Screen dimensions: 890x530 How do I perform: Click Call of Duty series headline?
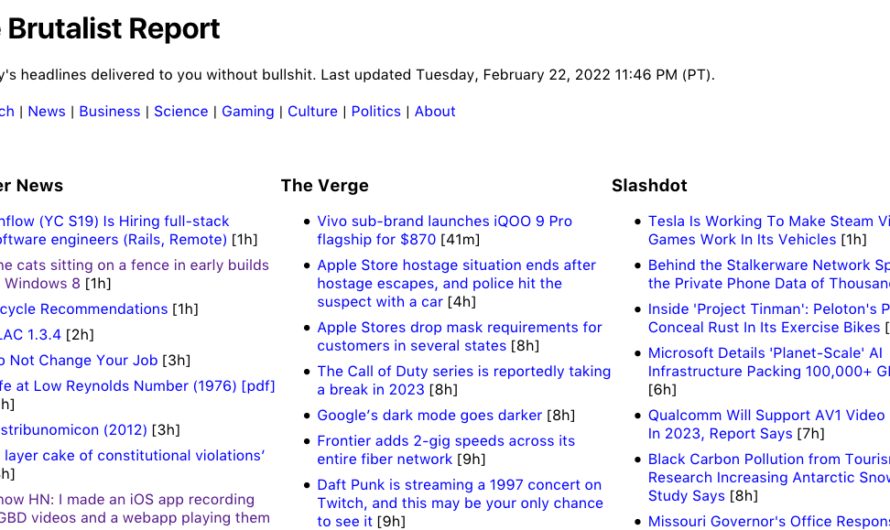coord(463,371)
